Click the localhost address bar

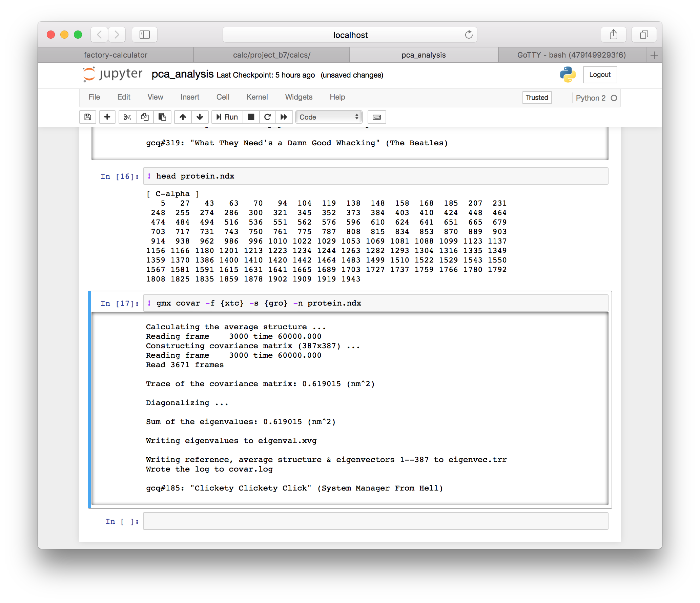[350, 35]
